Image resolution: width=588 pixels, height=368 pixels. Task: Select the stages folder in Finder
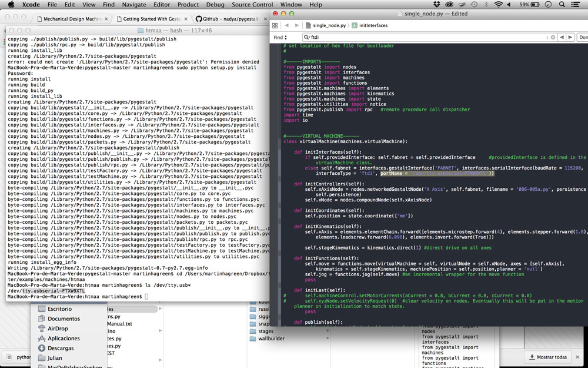coord(262,331)
